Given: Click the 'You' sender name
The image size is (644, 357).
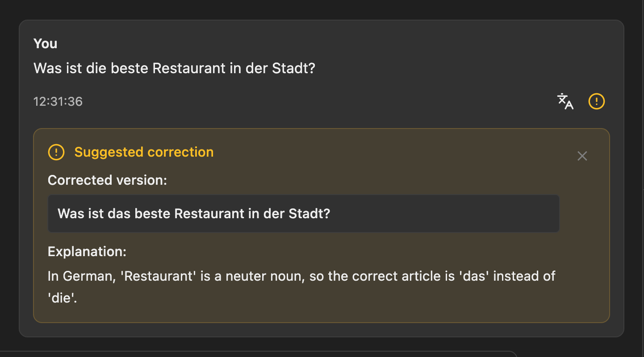Looking at the screenshot, I should pyautogui.click(x=45, y=43).
